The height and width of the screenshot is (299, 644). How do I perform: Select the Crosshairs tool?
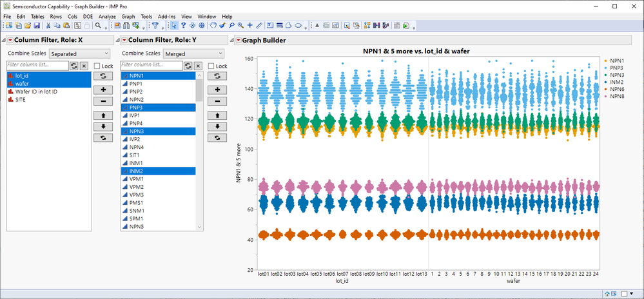point(249,26)
